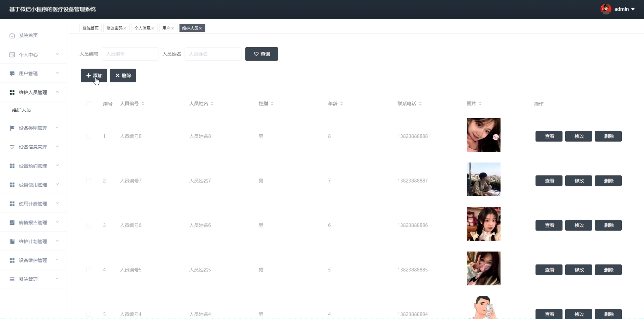Click the 用户管理 chat icon
The image size is (644, 319).
click(x=12, y=73)
